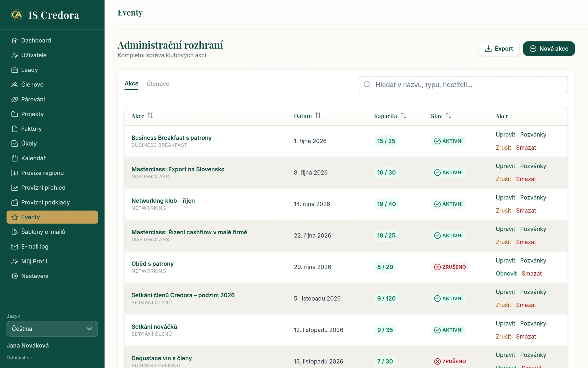
Task: Click Smazat for Setkání nováčků
Action: (x=526, y=337)
